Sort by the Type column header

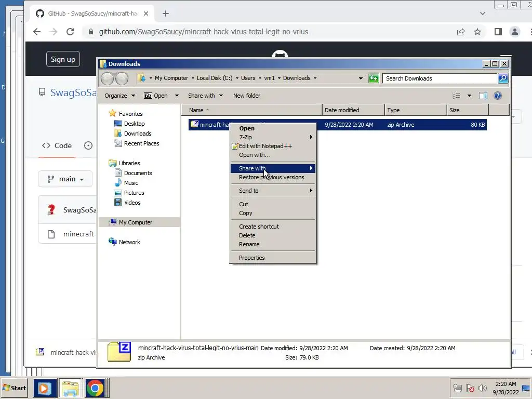tap(416, 110)
